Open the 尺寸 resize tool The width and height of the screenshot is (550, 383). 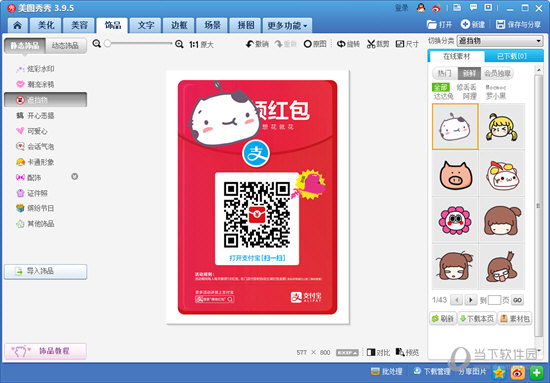point(407,44)
